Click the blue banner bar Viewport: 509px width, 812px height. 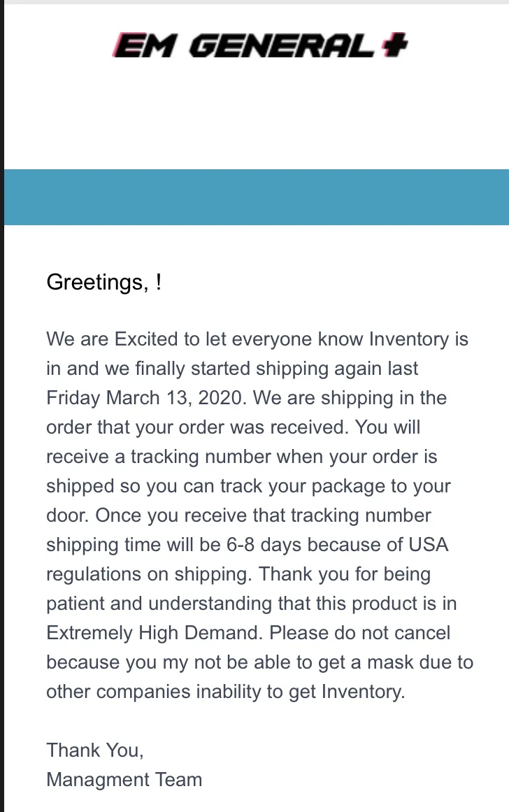tap(257, 197)
